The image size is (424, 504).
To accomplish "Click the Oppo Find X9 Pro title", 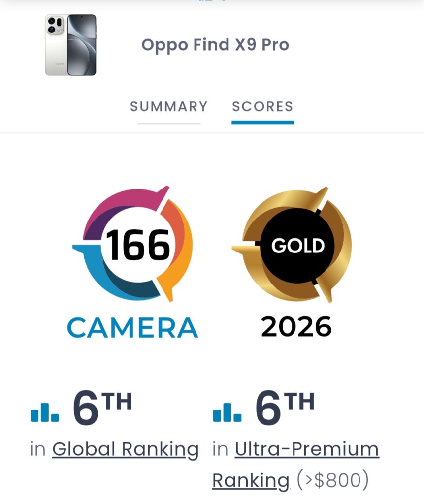I will tap(215, 45).
